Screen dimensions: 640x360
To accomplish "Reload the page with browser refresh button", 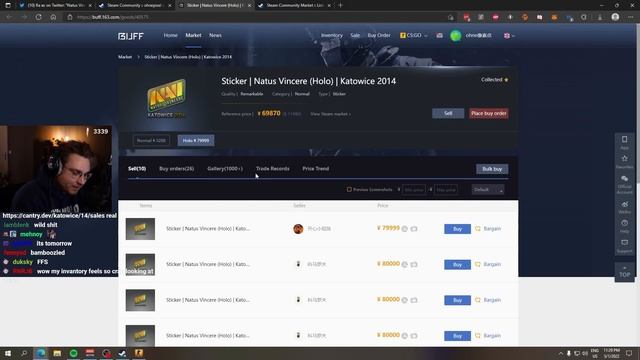I will (38, 17).
